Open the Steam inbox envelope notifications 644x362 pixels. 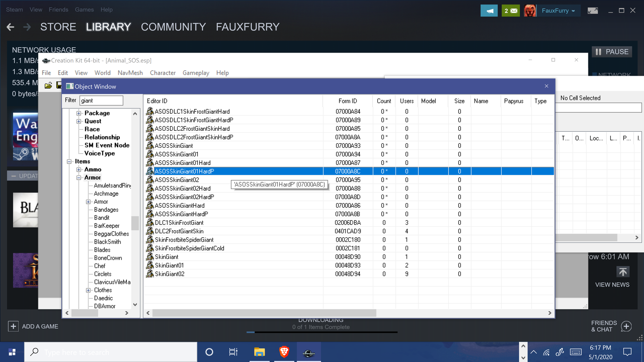(511, 11)
